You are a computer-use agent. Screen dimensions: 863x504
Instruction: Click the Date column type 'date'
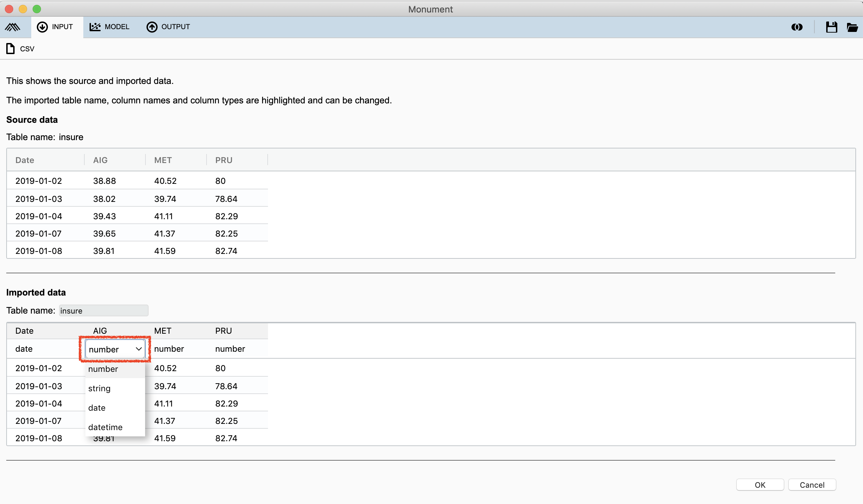click(x=24, y=349)
